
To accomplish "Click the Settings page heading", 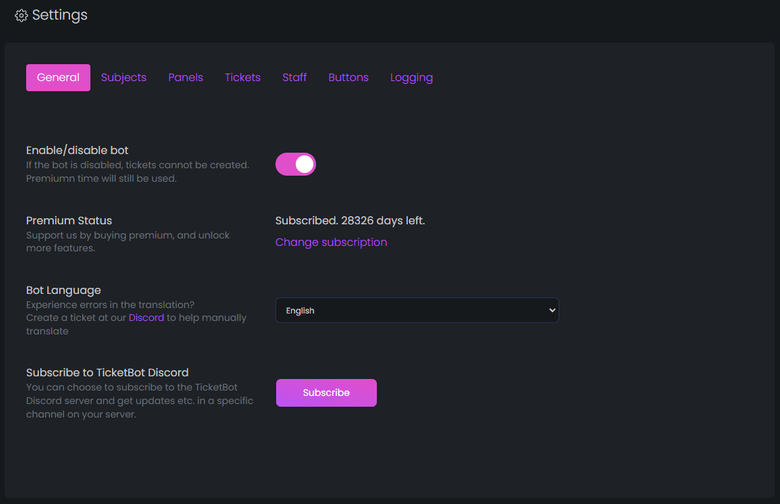I will click(60, 16).
